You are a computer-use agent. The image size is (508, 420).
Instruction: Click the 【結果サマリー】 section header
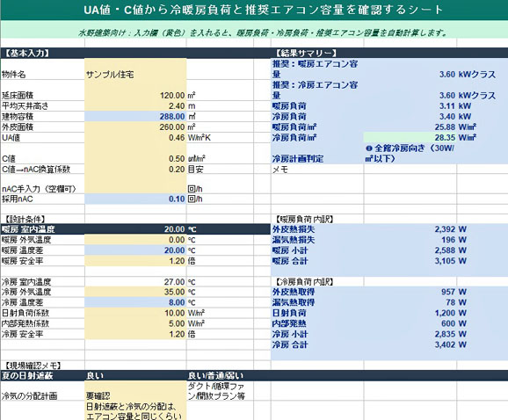tap(306, 53)
